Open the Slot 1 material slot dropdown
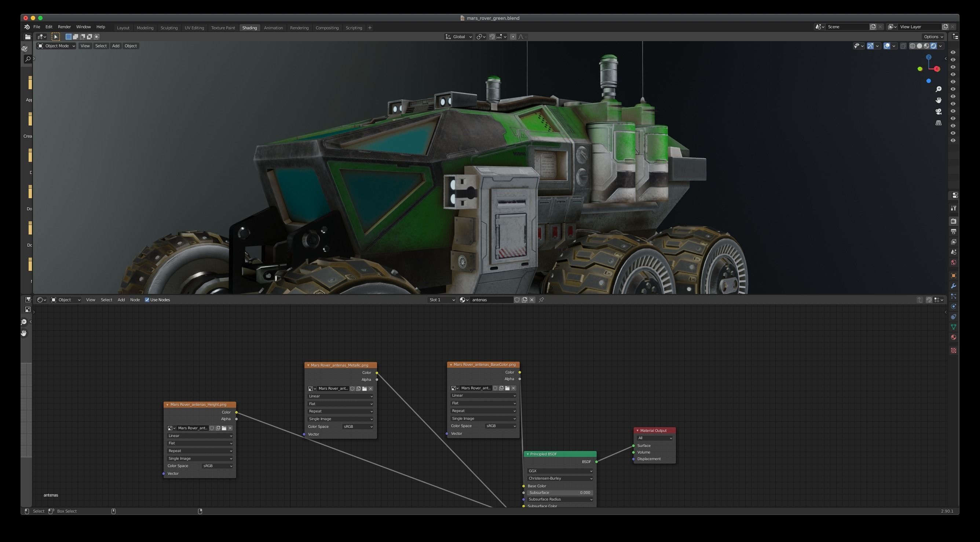 [441, 300]
